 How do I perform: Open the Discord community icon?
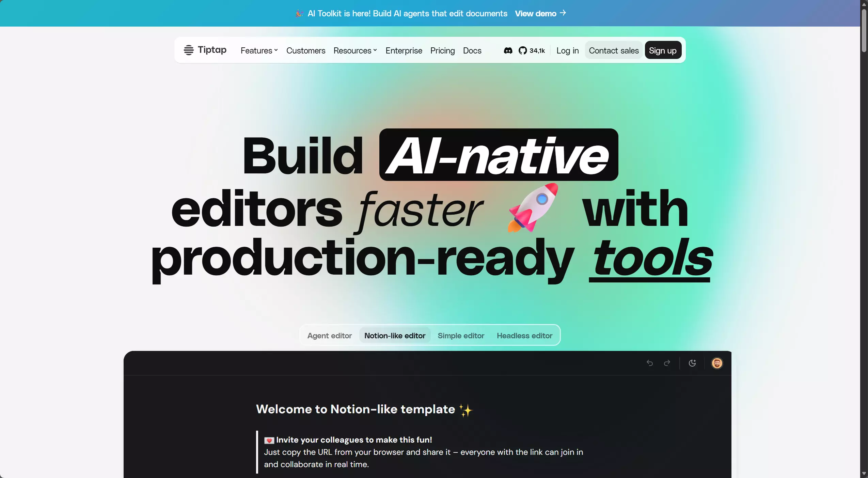508,50
